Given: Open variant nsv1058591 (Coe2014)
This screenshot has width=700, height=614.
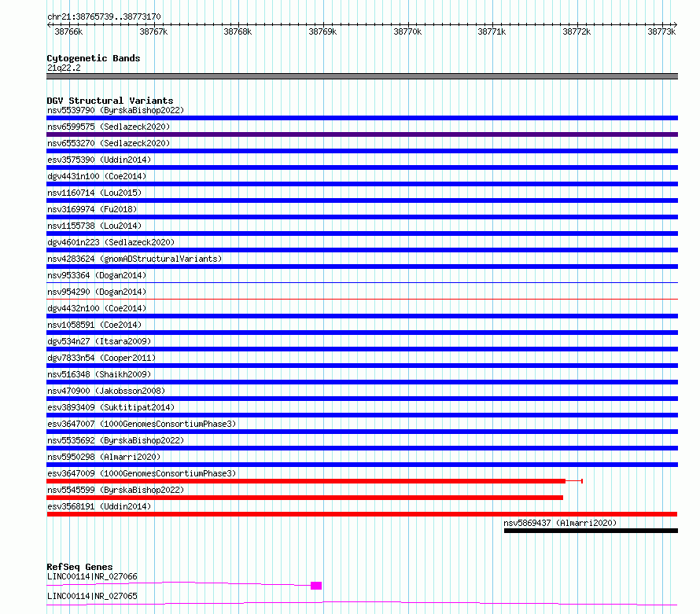Looking at the screenshot, I should [x=94, y=325].
